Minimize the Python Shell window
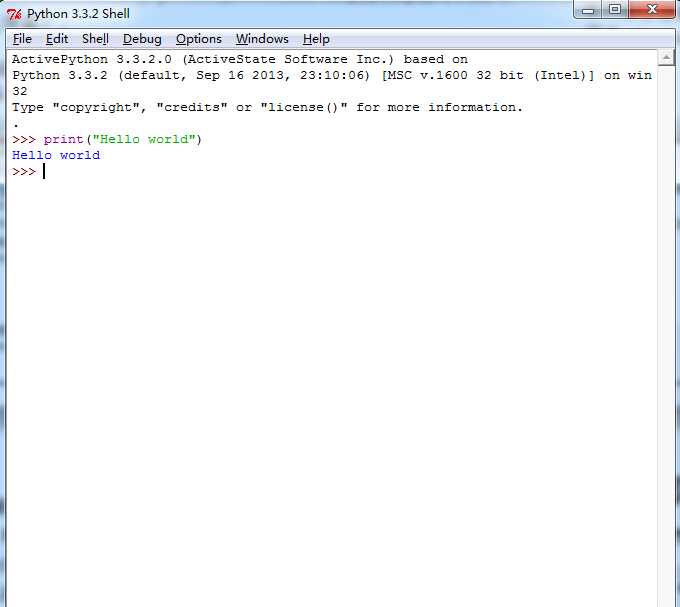Viewport: 680px width, 607px height. [588, 10]
